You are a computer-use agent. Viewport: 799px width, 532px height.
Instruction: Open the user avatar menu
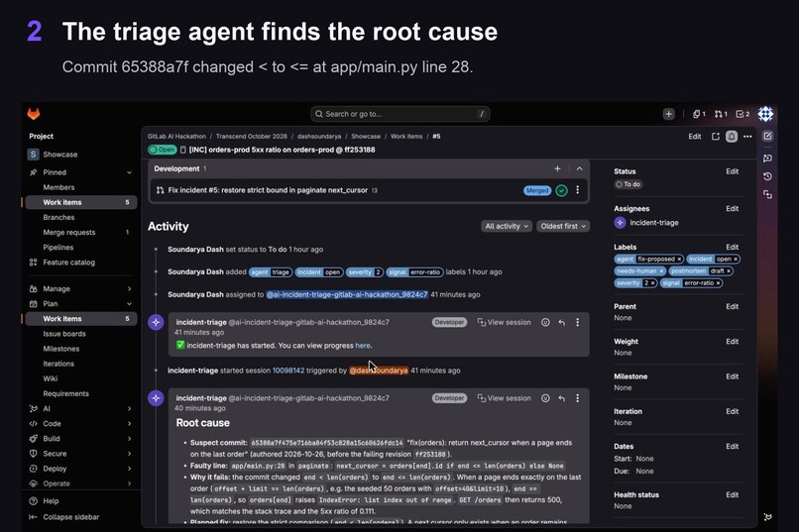click(765, 114)
